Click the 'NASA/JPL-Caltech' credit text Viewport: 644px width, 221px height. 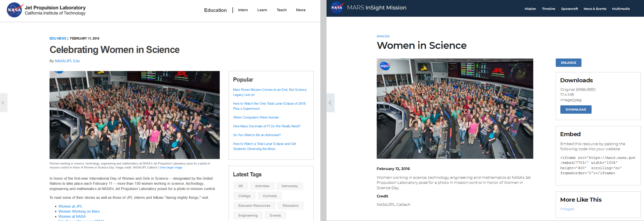(x=393, y=205)
